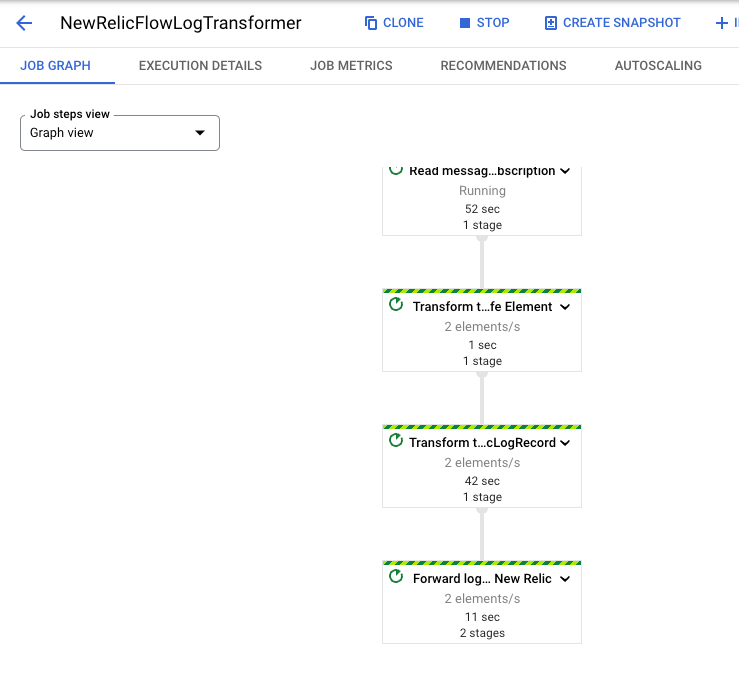The height and width of the screenshot is (676, 739).
Task: Click the back arrow icon
Action: [24, 23]
